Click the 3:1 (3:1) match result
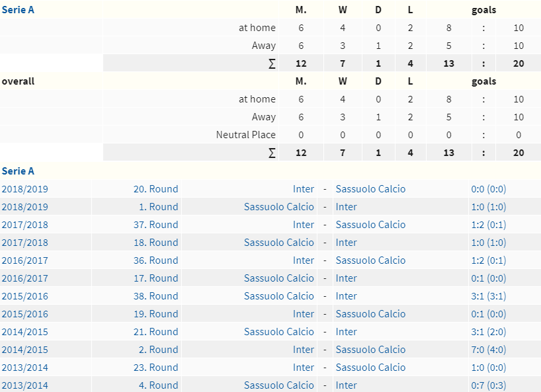 pyautogui.click(x=489, y=296)
